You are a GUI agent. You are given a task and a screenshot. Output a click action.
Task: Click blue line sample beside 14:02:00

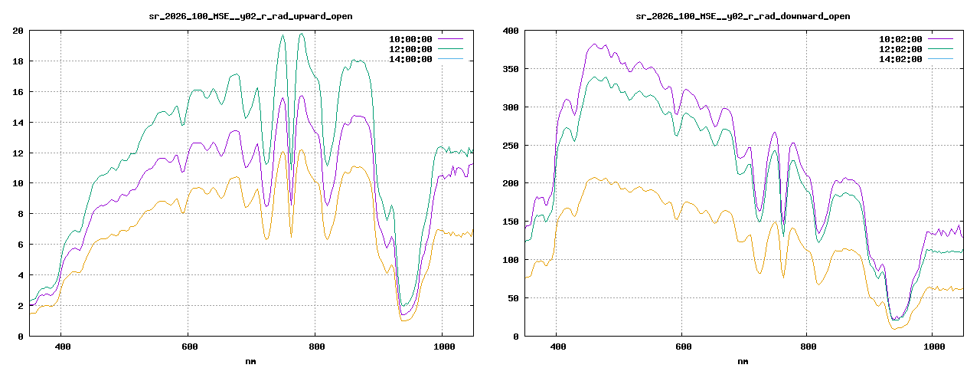(940, 59)
